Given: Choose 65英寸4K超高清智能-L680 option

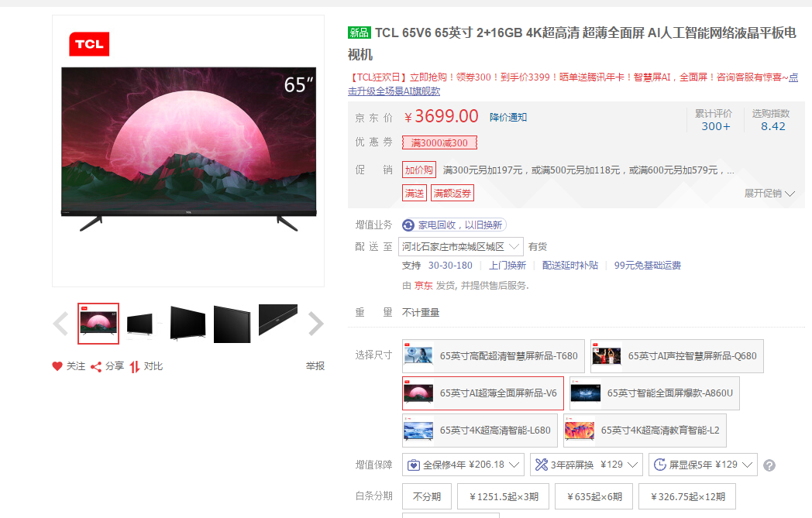Looking at the screenshot, I should click(x=480, y=430).
